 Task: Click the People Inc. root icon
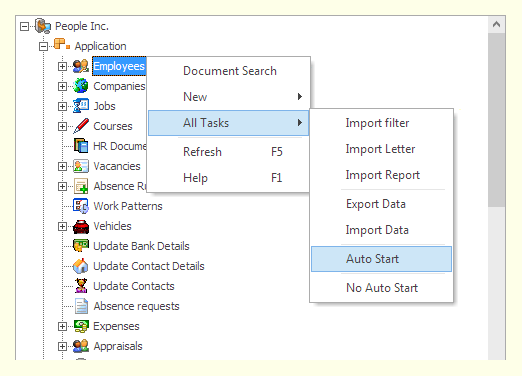(43, 26)
